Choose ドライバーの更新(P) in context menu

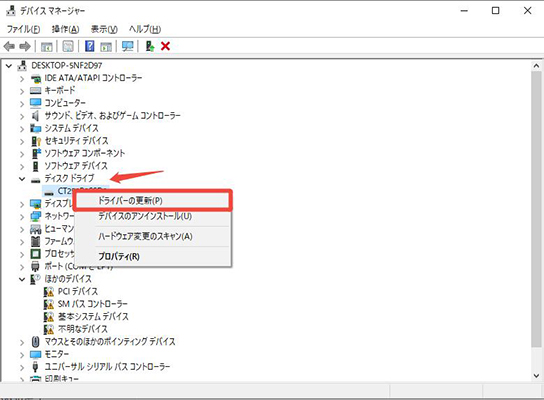click(x=152, y=201)
